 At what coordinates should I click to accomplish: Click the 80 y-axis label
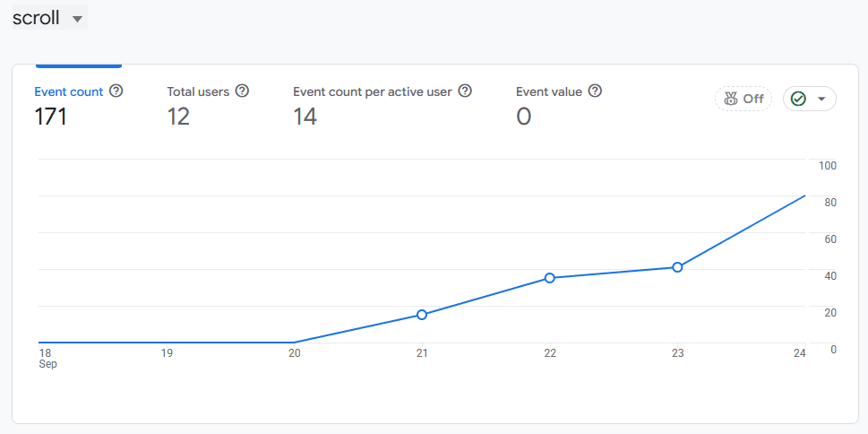pos(829,203)
